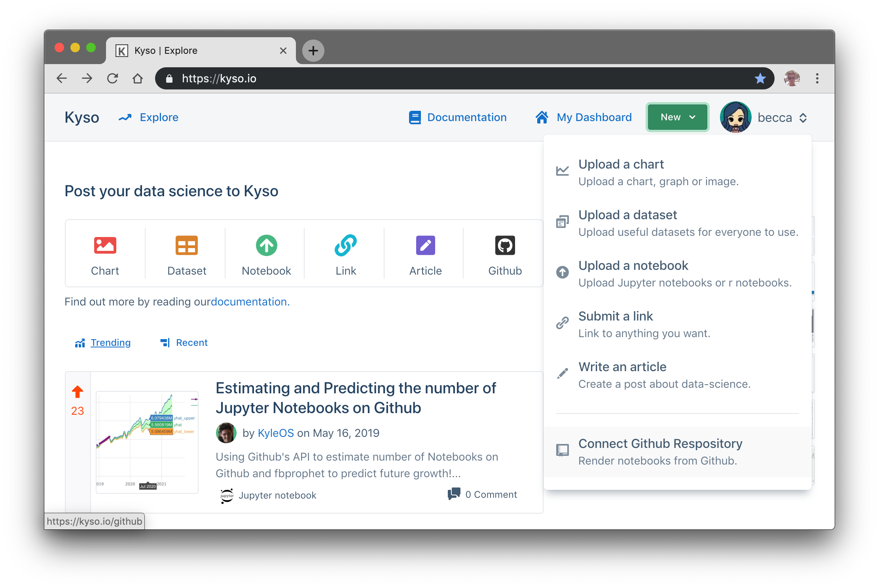Bookmark the page with the star icon
Image resolution: width=879 pixels, height=588 pixels.
[760, 78]
